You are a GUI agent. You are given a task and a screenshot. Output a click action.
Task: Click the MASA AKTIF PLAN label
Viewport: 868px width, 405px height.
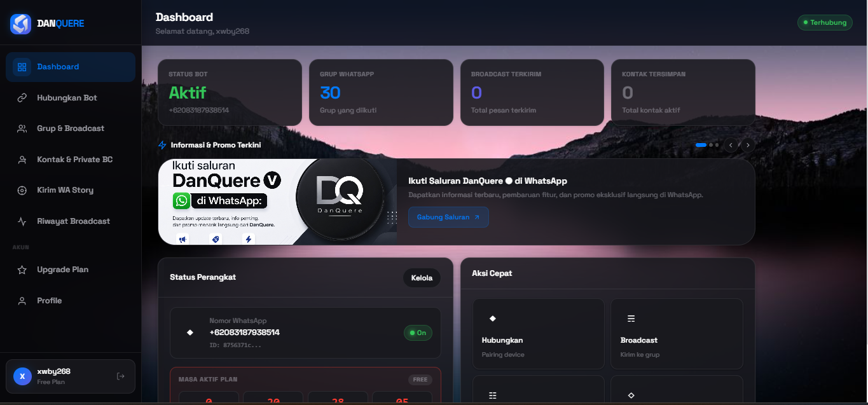coord(208,380)
